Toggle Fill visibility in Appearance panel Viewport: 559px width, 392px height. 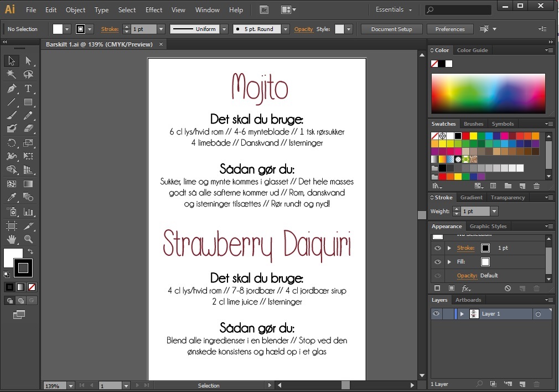[x=437, y=262]
